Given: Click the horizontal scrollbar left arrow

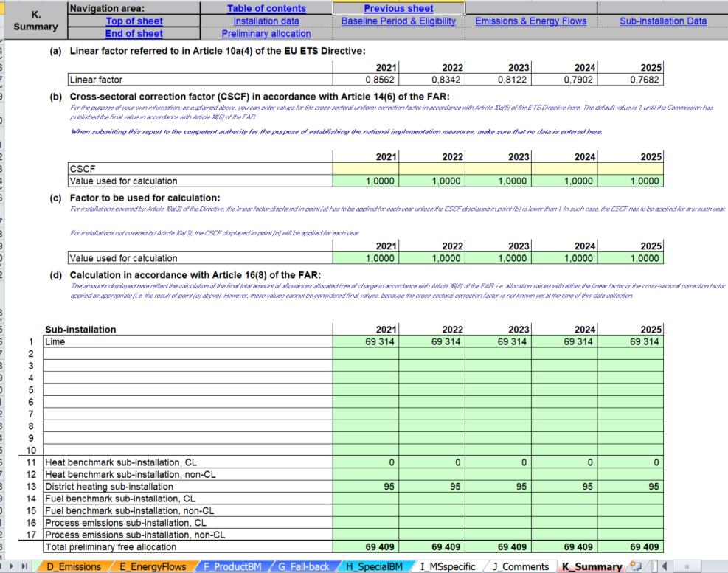Looking at the screenshot, I should (665, 566).
